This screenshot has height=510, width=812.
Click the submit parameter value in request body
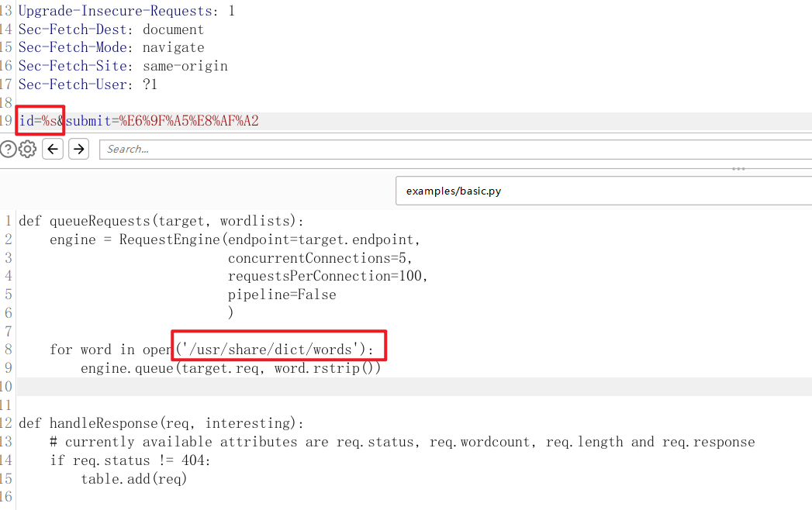coord(188,121)
